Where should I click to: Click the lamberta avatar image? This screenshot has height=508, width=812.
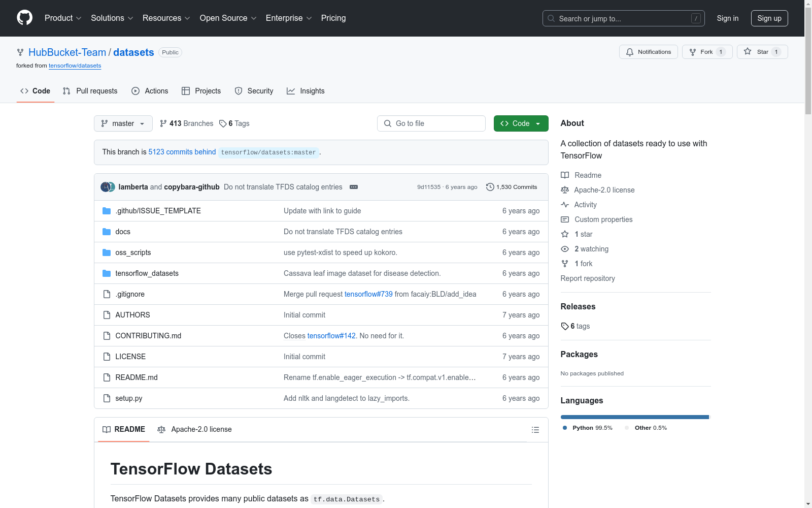click(106, 187)
